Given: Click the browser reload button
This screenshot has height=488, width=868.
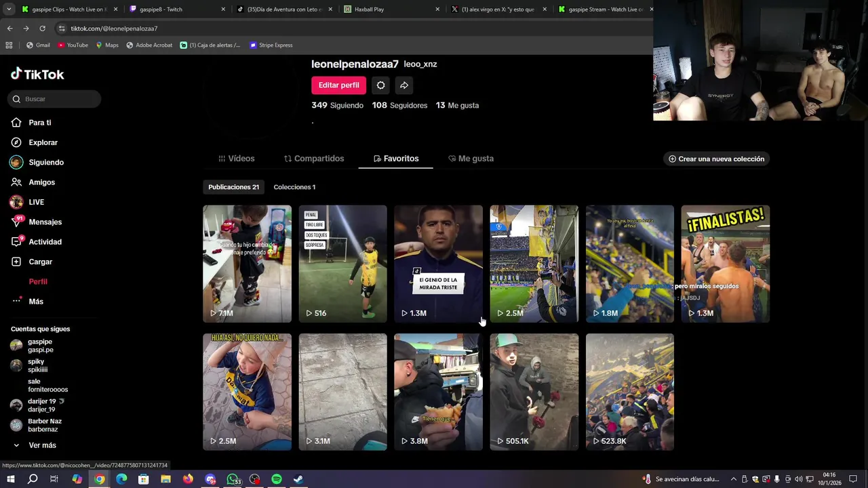Looking at the screenshot, I should pos(42,28).
